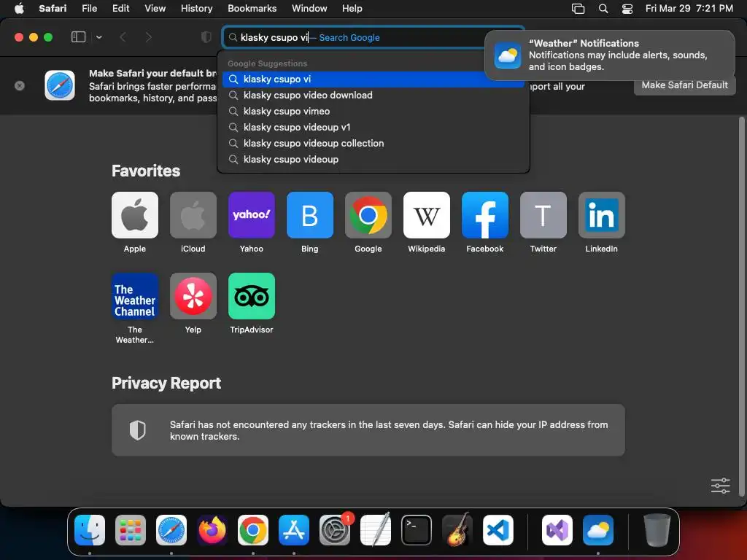
Task: Open Launchpad from the Dock
Action: 131,530
